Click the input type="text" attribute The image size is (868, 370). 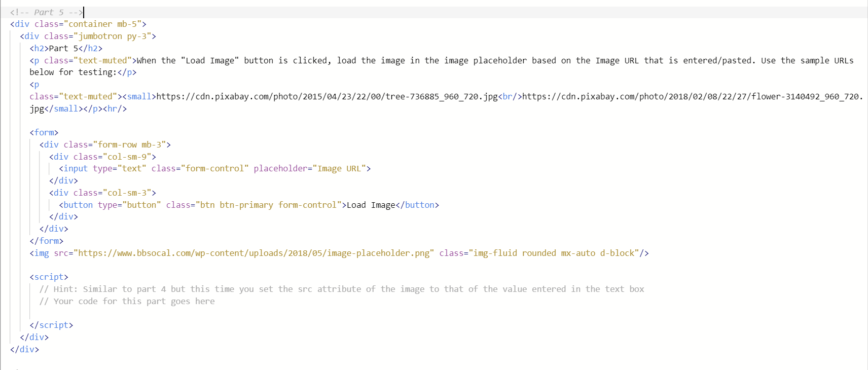tap(120, 168)
